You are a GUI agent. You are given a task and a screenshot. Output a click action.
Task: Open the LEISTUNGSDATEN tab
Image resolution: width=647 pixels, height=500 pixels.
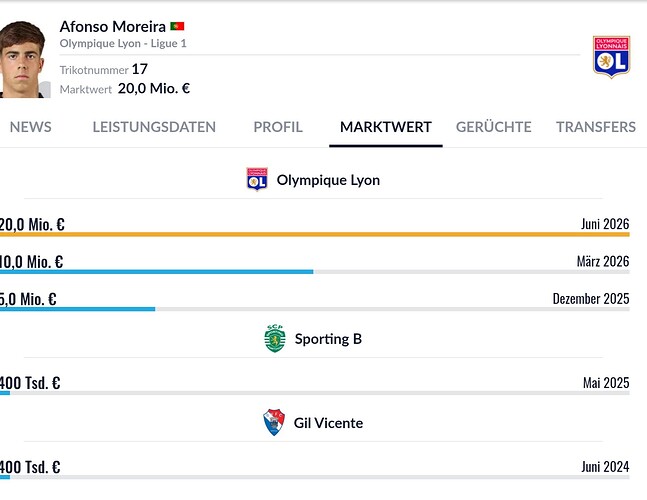click(x=154, y=127)
